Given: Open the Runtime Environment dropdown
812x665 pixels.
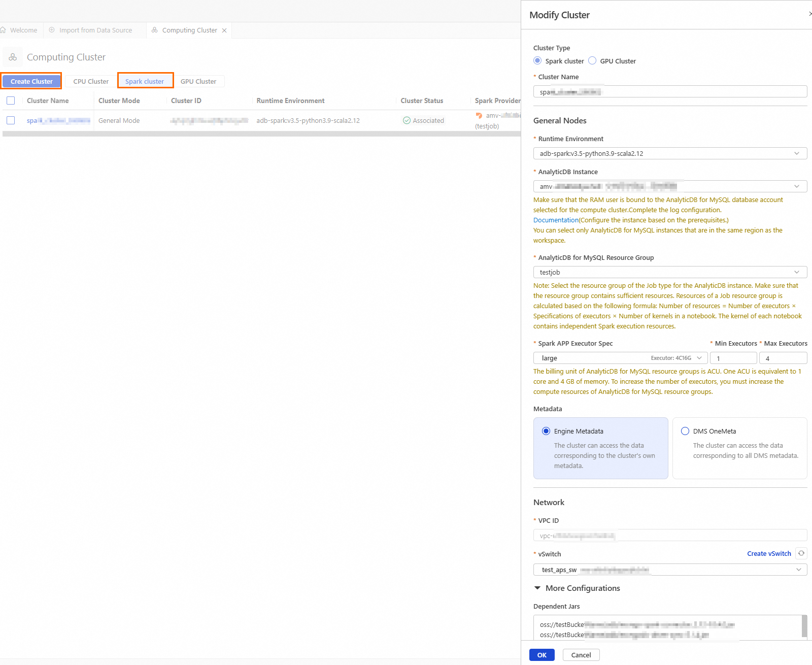Looking at the screenshot, I should point(670,153).
